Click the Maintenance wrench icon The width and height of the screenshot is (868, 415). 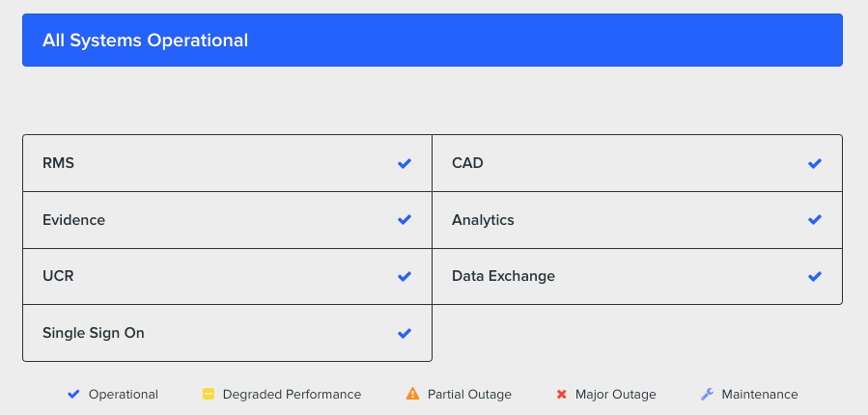point(707,394)
